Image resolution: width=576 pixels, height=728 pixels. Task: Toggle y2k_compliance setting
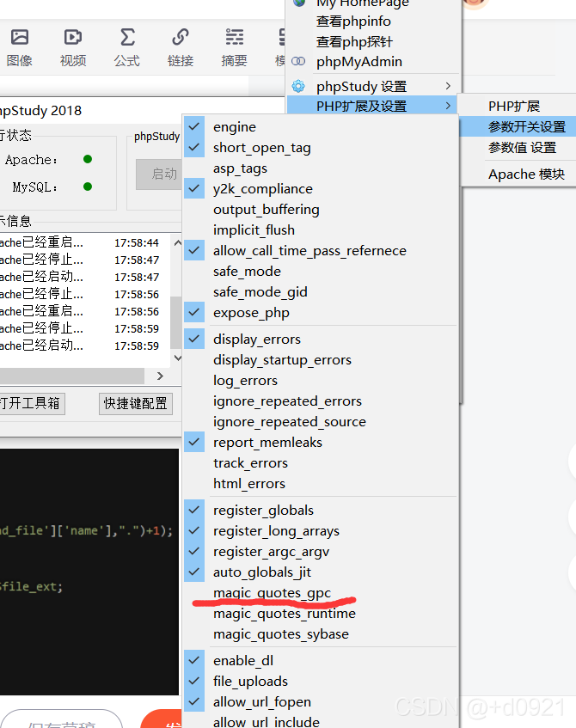click(321, 189)
